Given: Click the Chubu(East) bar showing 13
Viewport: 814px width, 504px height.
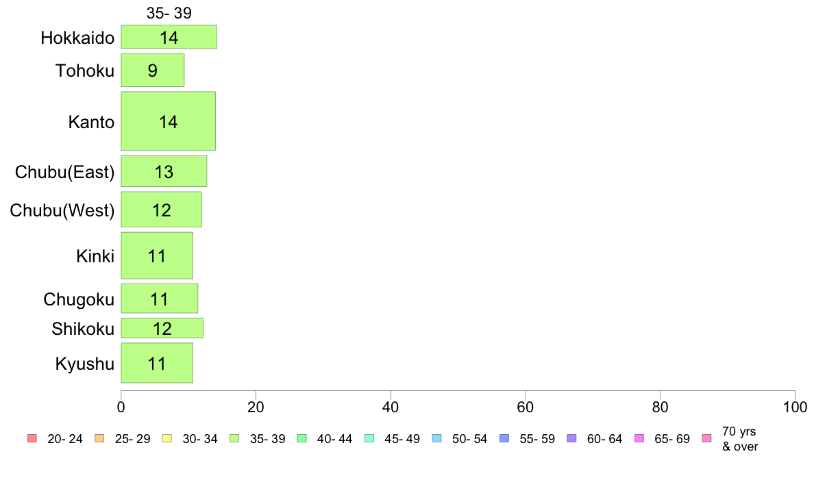Looking at the screenshot, I should (164, 171).
